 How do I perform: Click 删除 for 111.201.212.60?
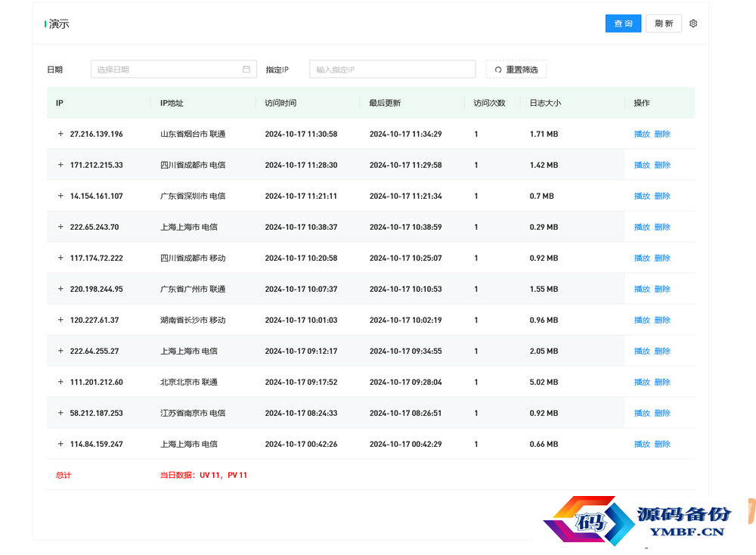[x=662, y=382]
